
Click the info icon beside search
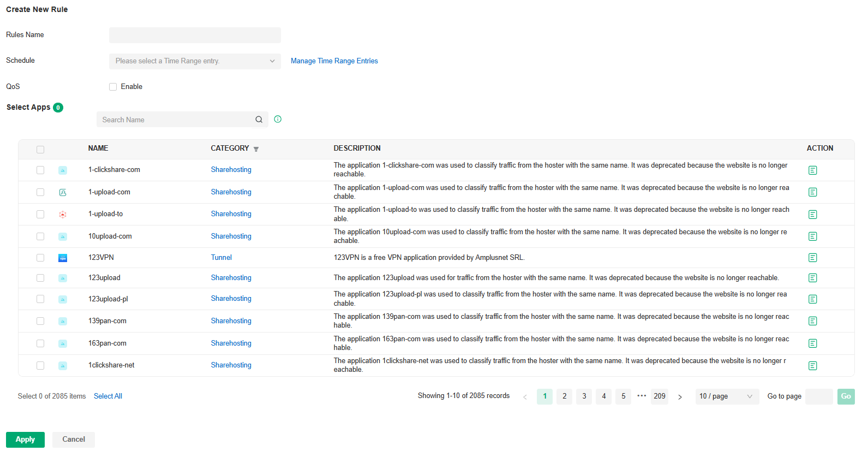pos(278,119)
